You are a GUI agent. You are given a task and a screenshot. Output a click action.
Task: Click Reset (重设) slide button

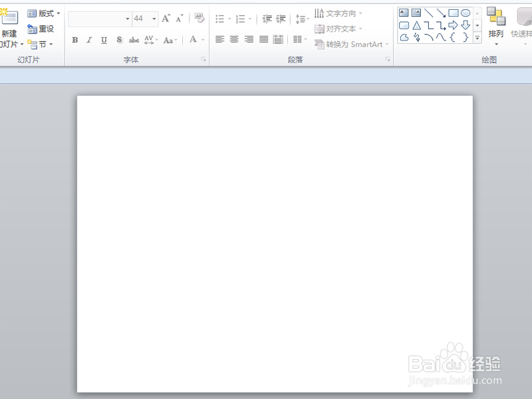tap(41, 29)
